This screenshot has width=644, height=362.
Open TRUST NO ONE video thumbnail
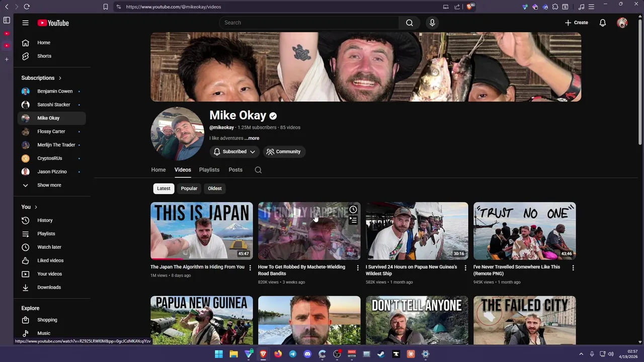pyautogui.click(x=525, y=231)
